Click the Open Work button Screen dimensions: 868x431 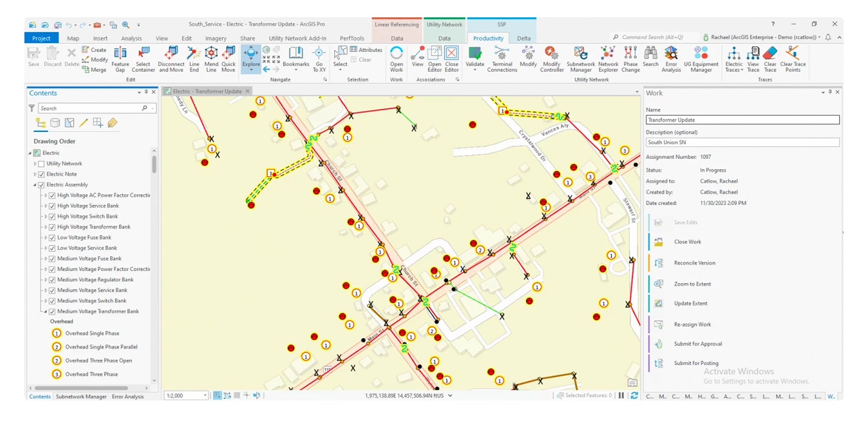tap(396, 59)
